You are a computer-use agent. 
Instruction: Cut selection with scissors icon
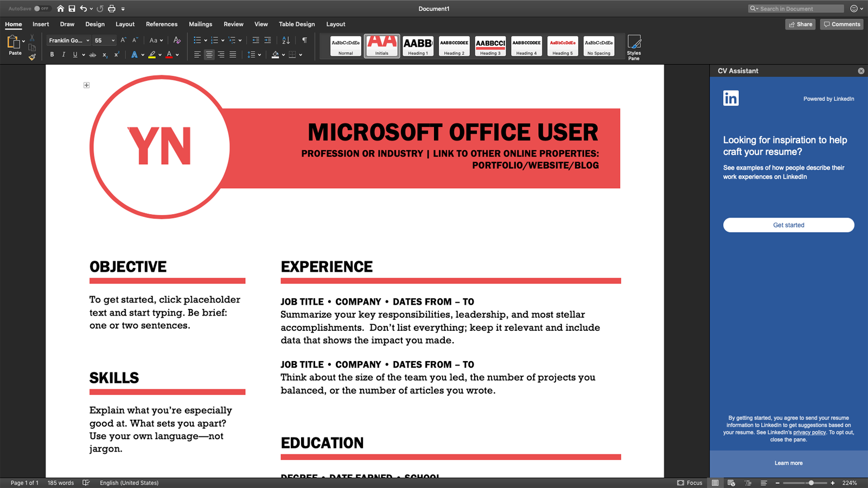click(32, 38)
